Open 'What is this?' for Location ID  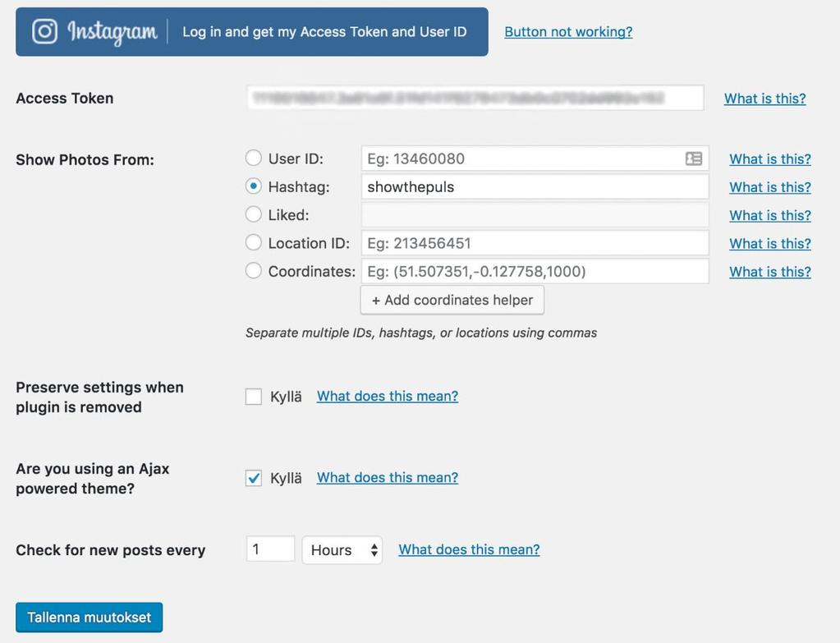pyautogui.click(x=770, y=243)
